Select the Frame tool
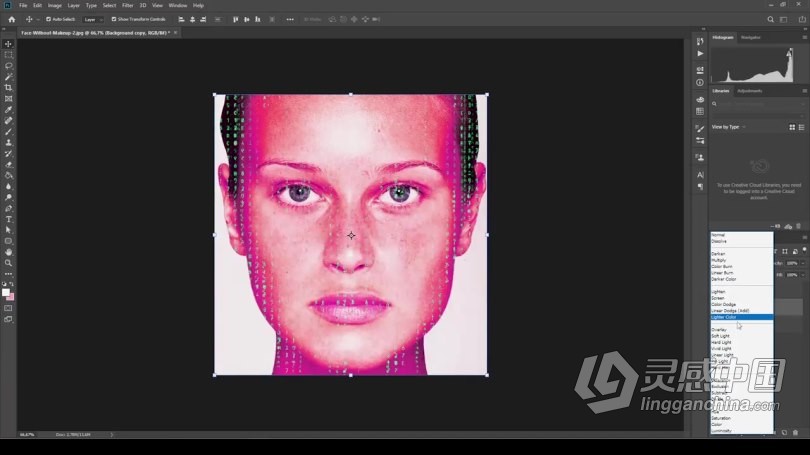The width and height of the screenshot is (810, 455). pos(8,99)
